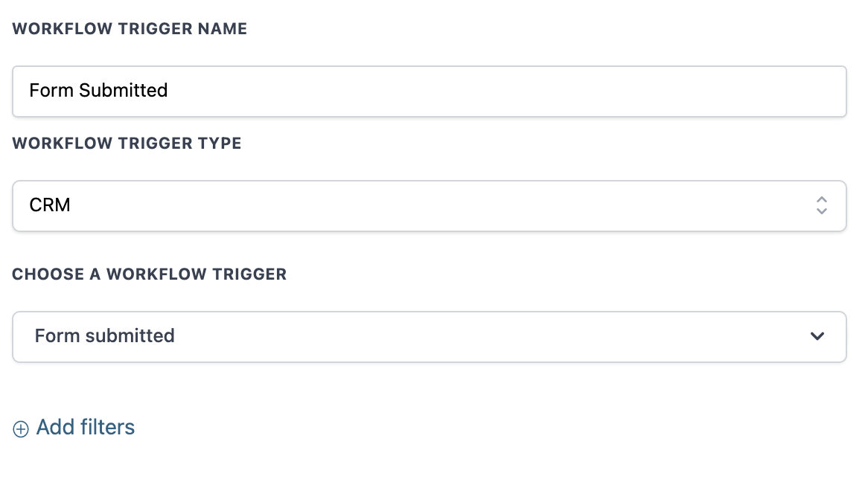Click the Add filters link
Viewport: 868px width, 482px height.
point(74,427)
